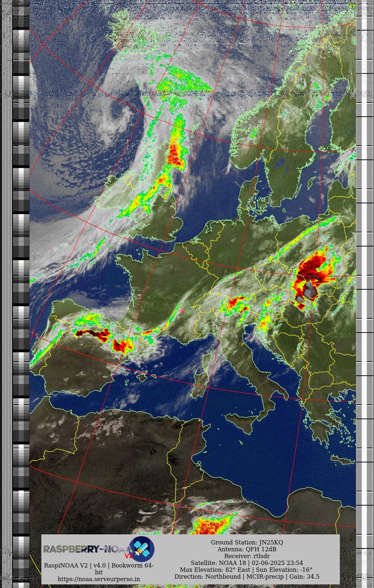374x588 pixels.
Task: Click the 'Max Elevation: 82° East' line
Action: 247,570
